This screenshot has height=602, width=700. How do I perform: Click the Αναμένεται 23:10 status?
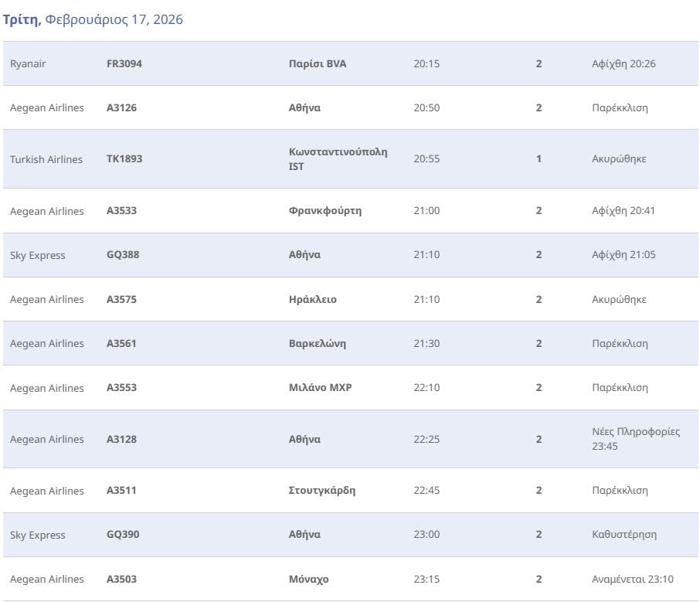click(x=633, y=579)
